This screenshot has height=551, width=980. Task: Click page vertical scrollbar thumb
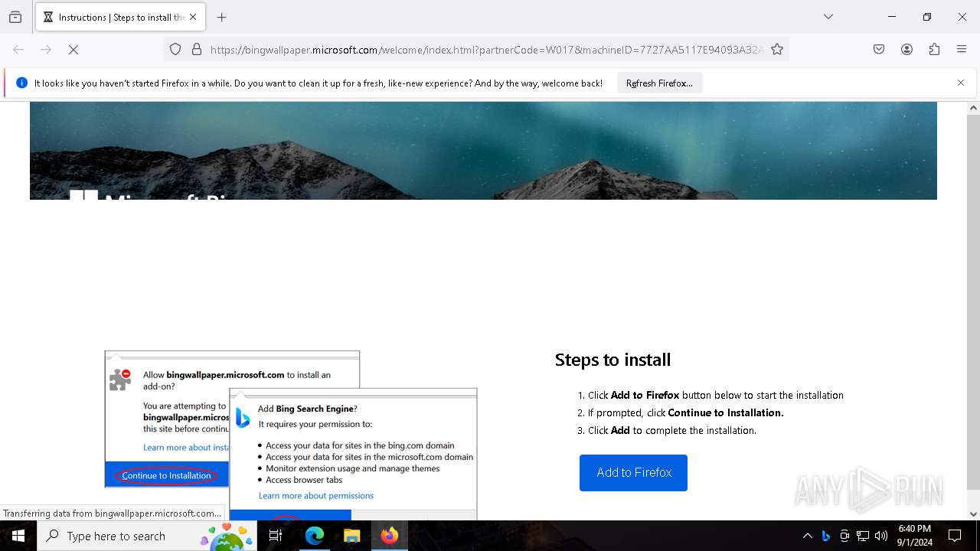[x=973, y=302]
